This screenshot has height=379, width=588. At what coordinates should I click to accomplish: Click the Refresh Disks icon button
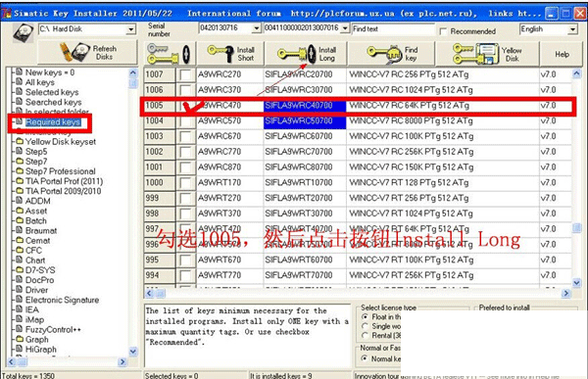[87, 53]
